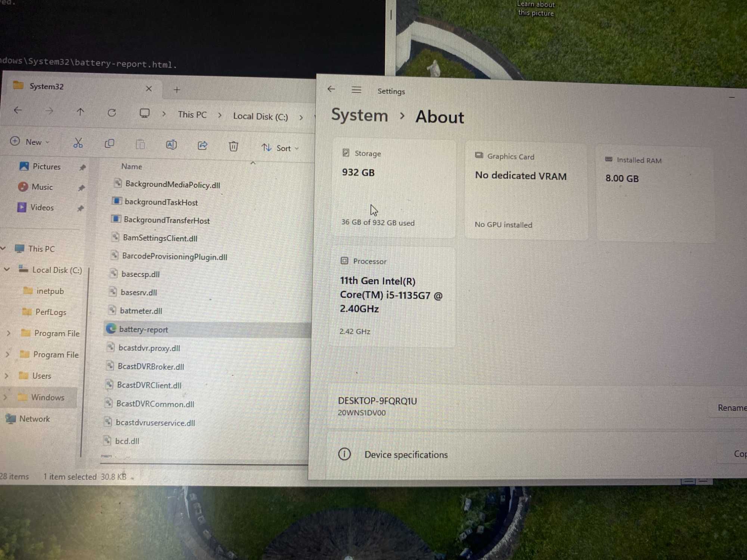Refresh the System32 folder view
The width and height of the screenshot is (747, 560).
(x=112, y=113)
